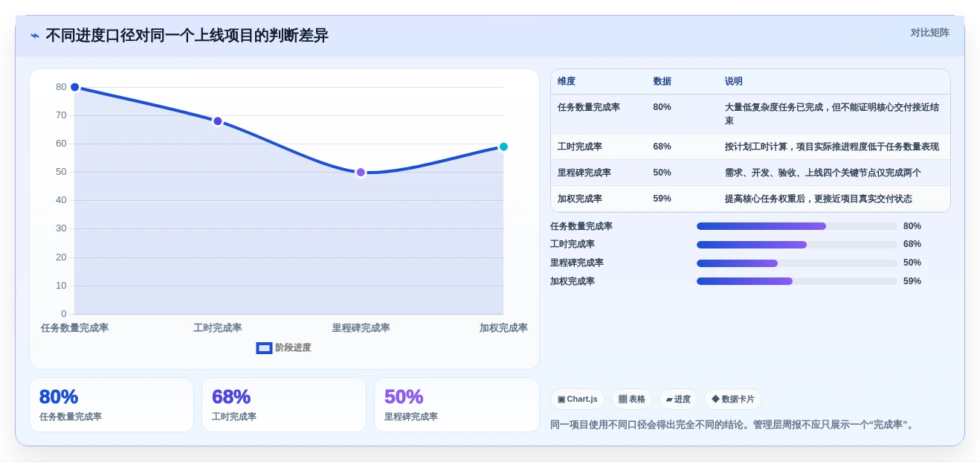This screenshot has height=462, width=980.
Task: Click the 任务数量完成率 progress bar
Action: [x=797, y=226]
